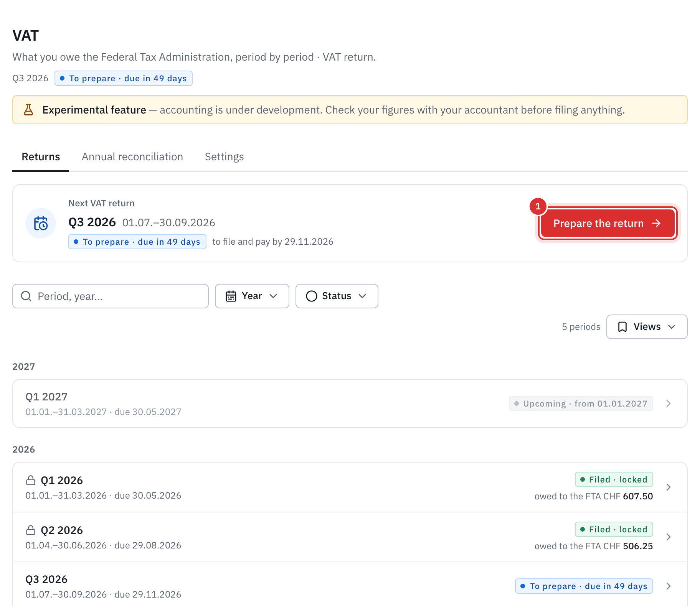The width and height of the screenshot is (700, 606).
Task: Click the To prepare badge under the VAT heading
Action: point(124,78)
